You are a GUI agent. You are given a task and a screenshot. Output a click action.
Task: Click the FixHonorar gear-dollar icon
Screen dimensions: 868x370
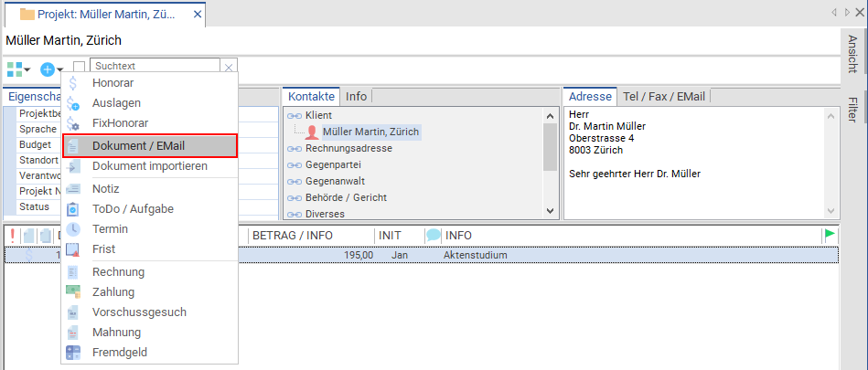pyautogui.click(x=73, y=124)
